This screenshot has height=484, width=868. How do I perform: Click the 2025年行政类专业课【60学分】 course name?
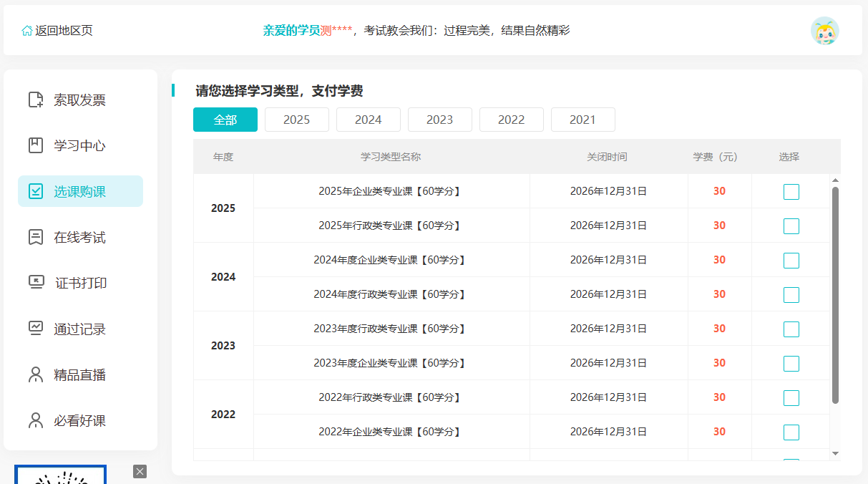391,226
